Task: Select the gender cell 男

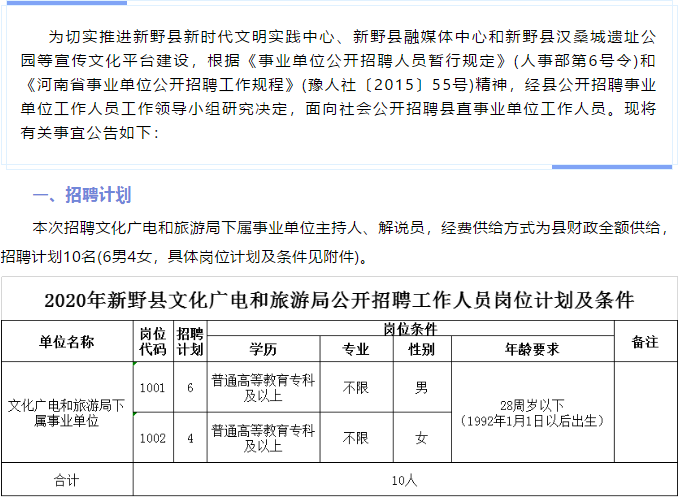Action: coord(421,387)
